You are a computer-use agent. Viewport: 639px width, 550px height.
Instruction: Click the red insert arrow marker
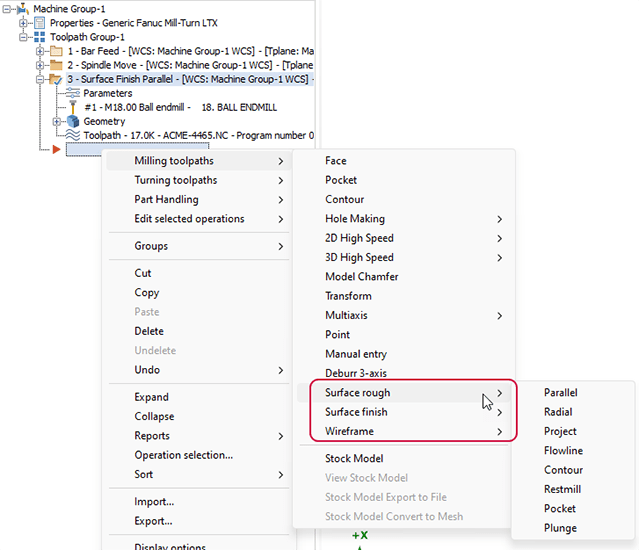tap(57, 150)
